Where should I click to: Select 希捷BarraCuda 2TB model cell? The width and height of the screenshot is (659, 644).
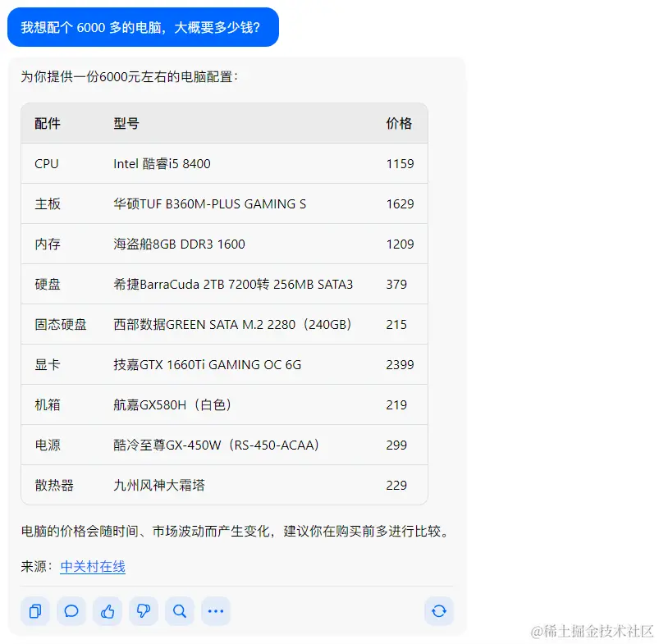(x=233, y=285)
